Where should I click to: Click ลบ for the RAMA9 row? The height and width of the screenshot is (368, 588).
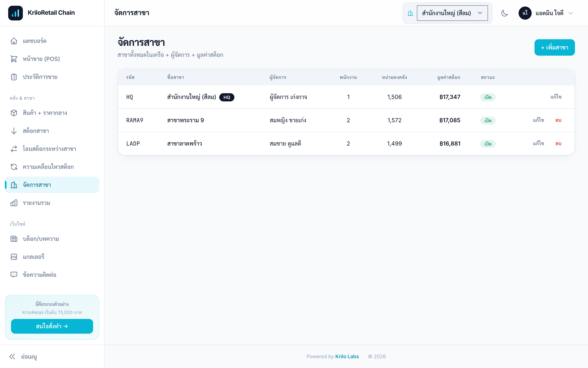coord(558,120)
